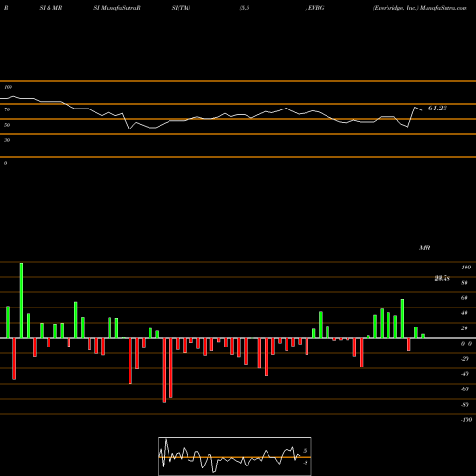The width and height of the screenshot is (476, 476).
Task: Select the 'SI & MR' header text
Action: tap(50, 8)
